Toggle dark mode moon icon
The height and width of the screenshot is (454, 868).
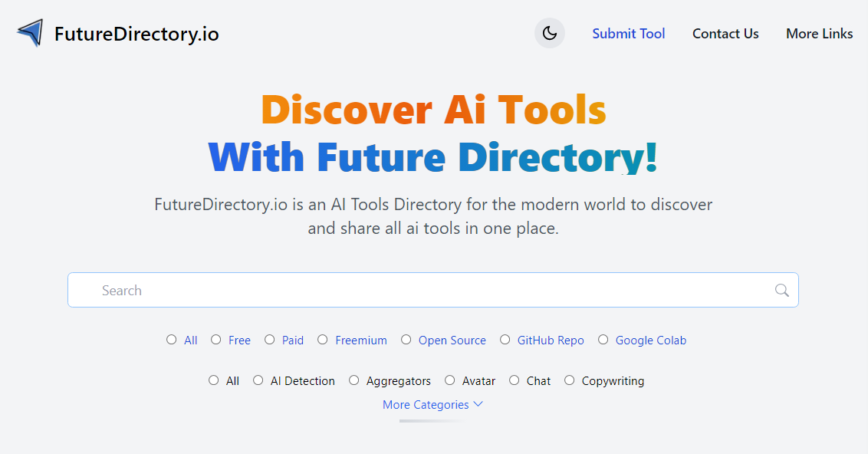(x=549, y=33)
